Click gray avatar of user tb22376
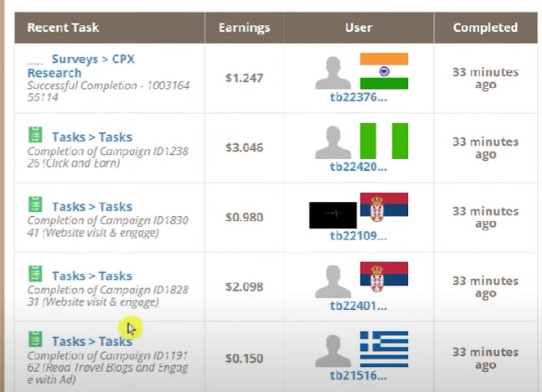 (333, 73)
